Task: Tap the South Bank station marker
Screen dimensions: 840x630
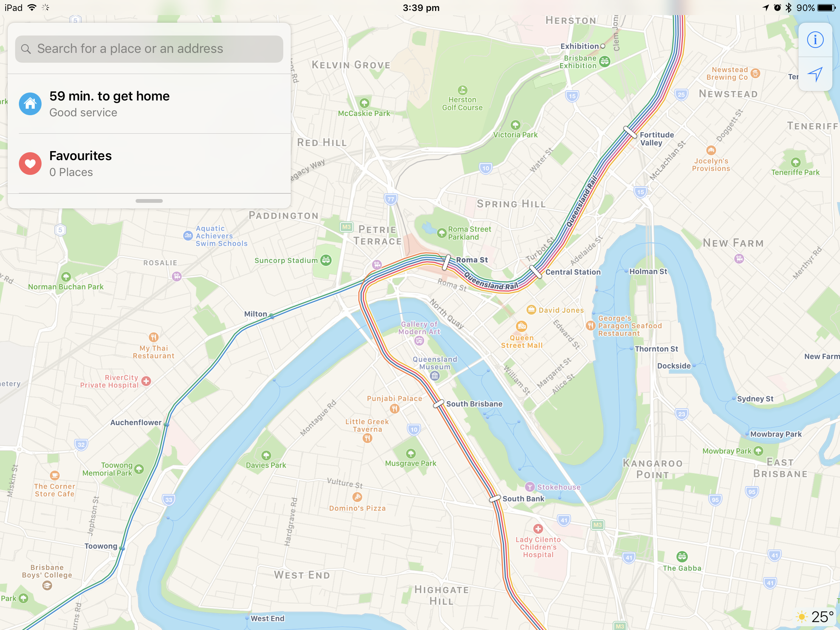Action: 495,499
